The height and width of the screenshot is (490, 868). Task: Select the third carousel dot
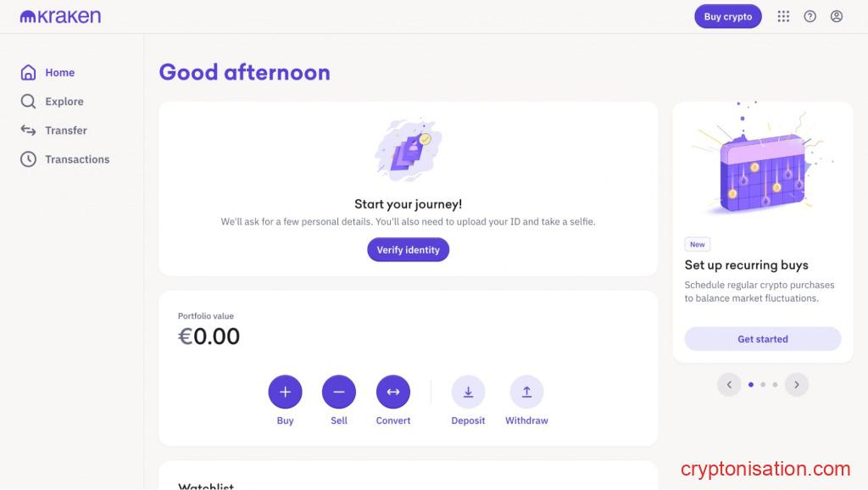click(x=775, y=385)
